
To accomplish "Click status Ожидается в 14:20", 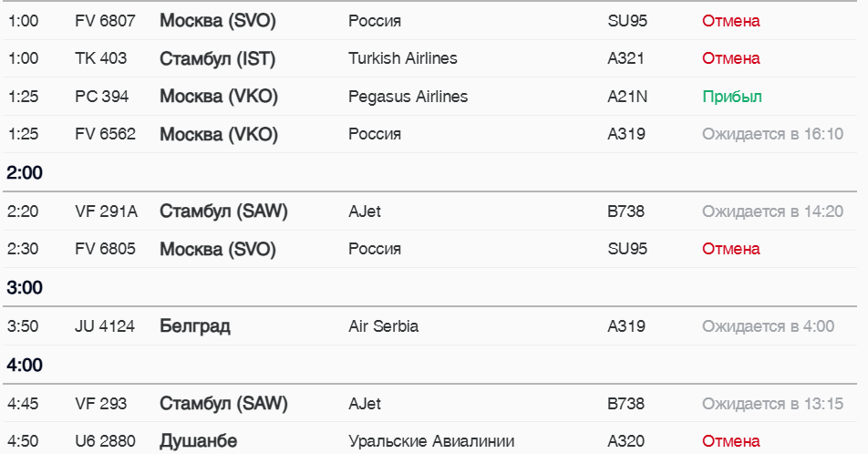I will [772, 212].
